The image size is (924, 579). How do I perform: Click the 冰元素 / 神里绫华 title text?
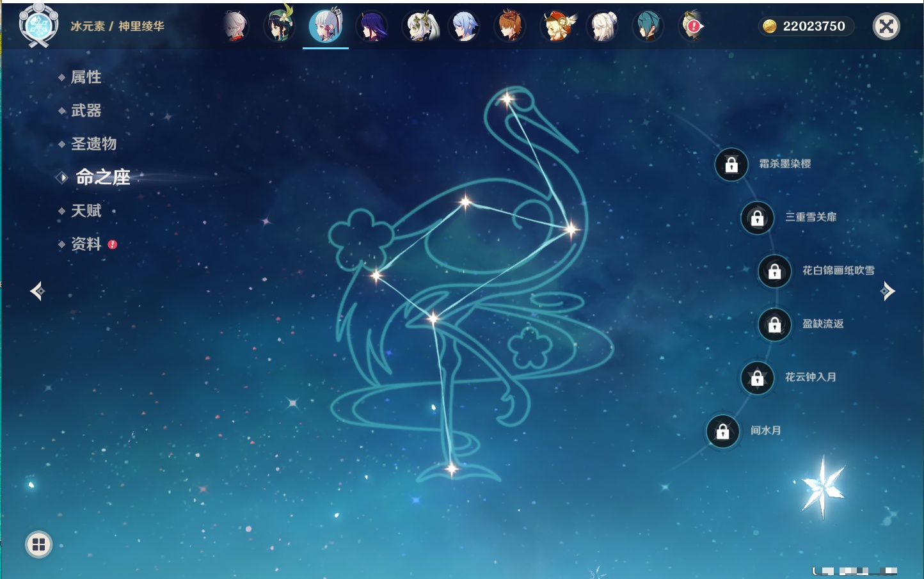(117, 26)
